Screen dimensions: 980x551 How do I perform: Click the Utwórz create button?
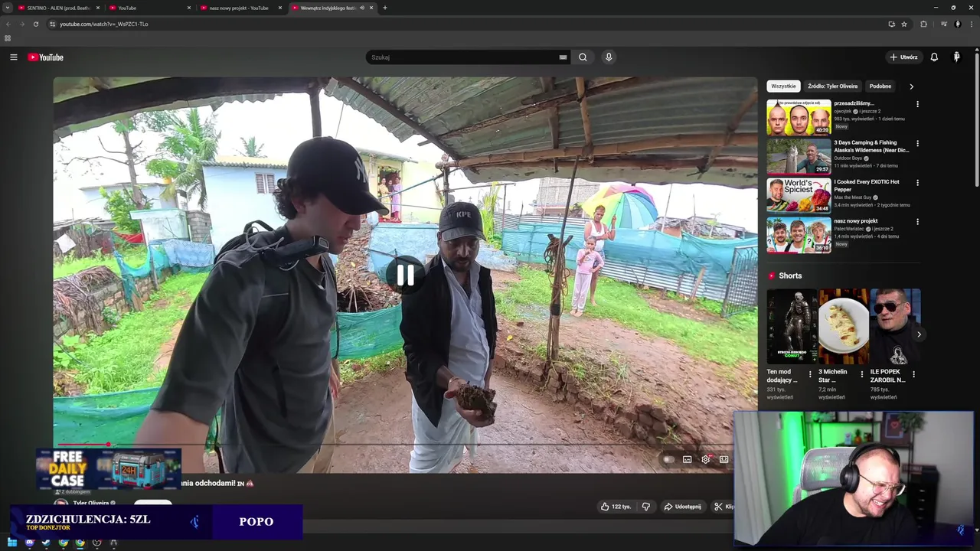coord(903,57)
